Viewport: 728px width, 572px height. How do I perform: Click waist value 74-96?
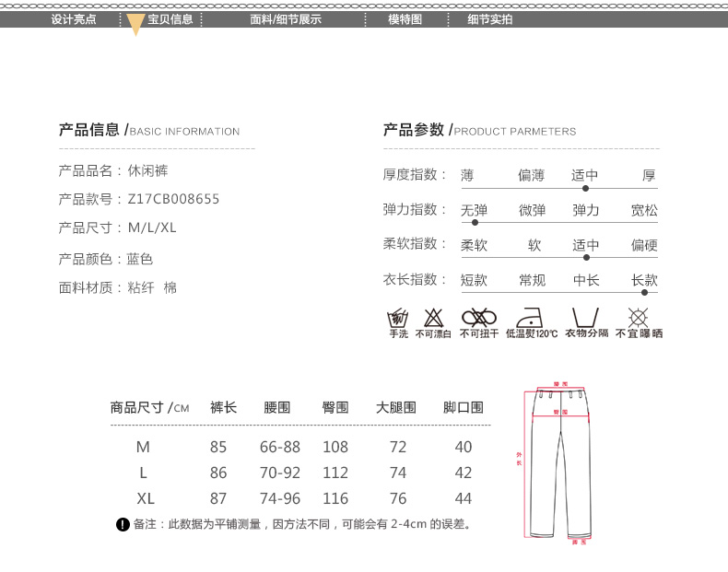click(x=280, y=498)
